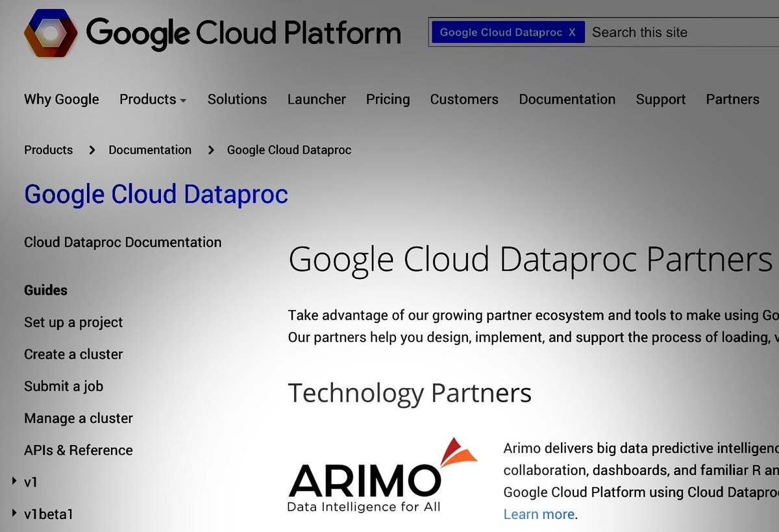Open the Solutions nav item
The height and width of the screenshot is (532, 779).
coord(237,99)
